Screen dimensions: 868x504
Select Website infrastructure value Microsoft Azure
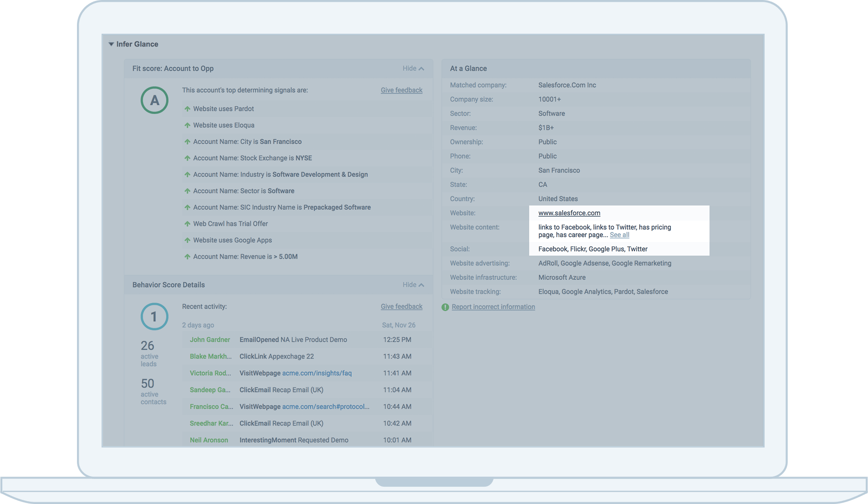click(x=562, y=278)
